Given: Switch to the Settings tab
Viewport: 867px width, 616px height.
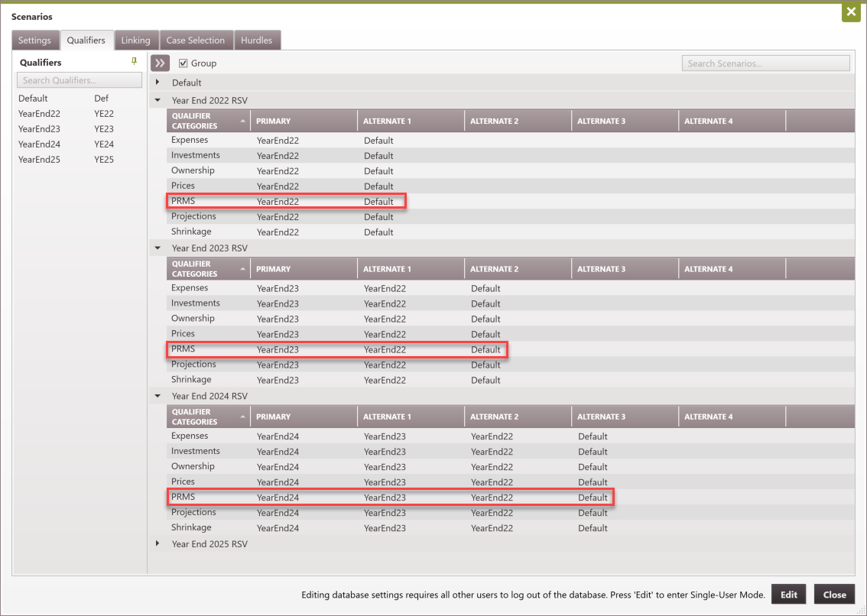Looking at the screenshot, I should [34, 40].
